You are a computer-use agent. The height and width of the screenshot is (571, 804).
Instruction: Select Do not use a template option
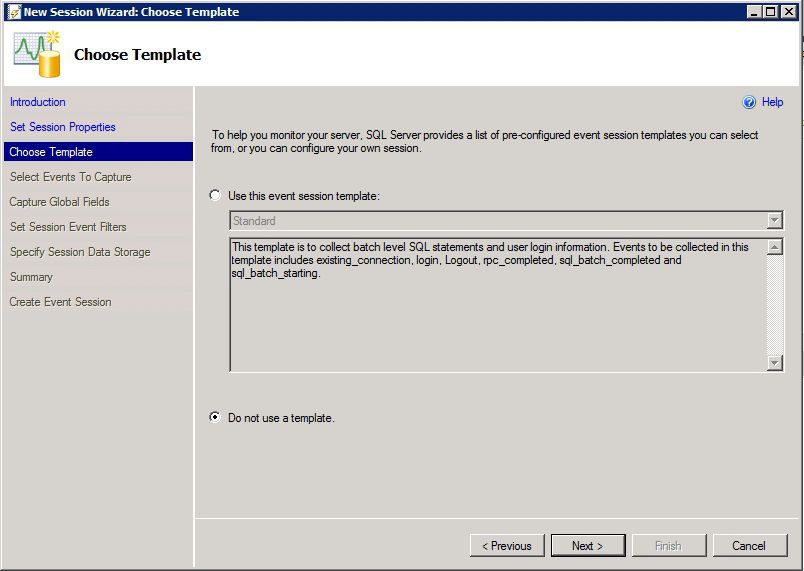215,417
